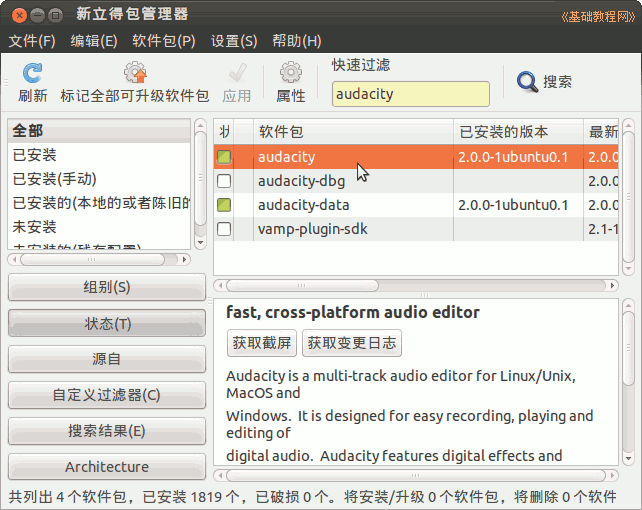Toggle the audacity-dbg status checkbox

[224, 181]
